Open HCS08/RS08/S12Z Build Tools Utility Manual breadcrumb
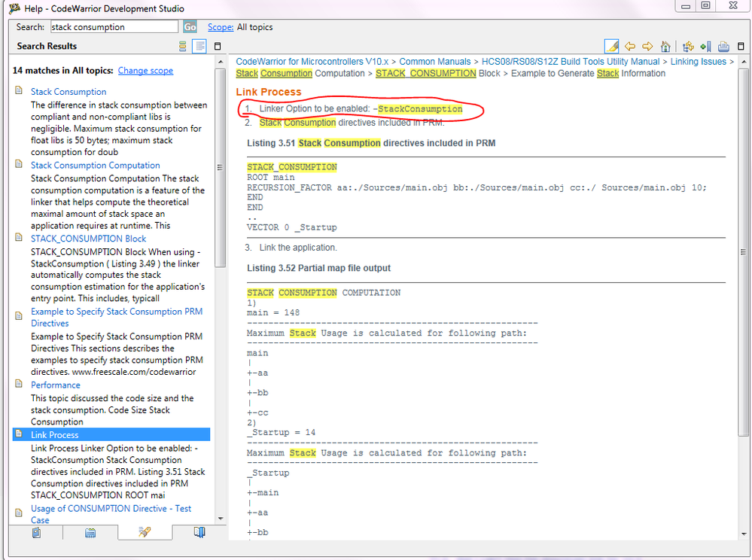 (x=571, y=62)
